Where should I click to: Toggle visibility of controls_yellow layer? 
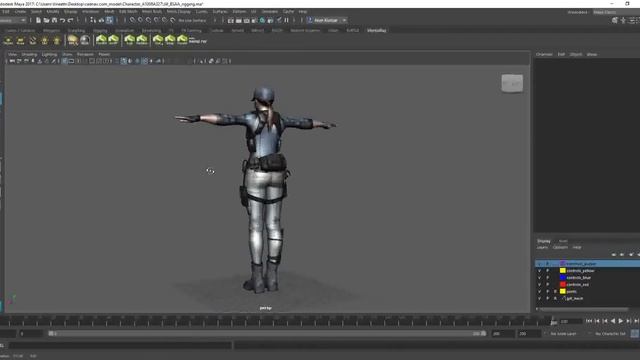pyautogui.click(x=539, y=271)
